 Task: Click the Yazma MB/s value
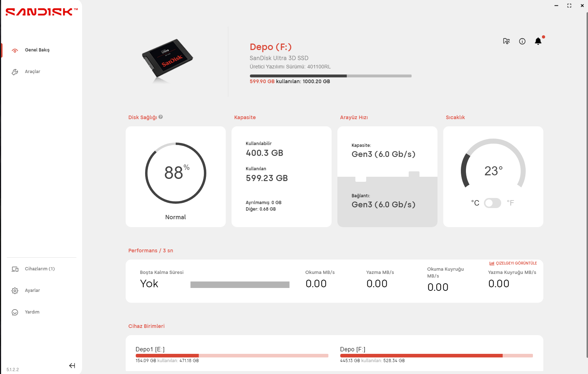377,284
